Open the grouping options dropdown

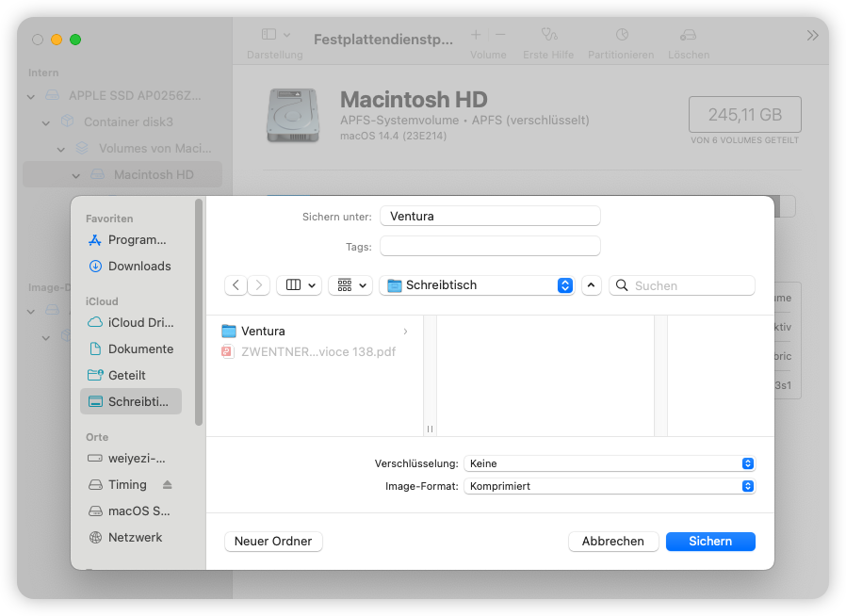click(x=350, y=285)
